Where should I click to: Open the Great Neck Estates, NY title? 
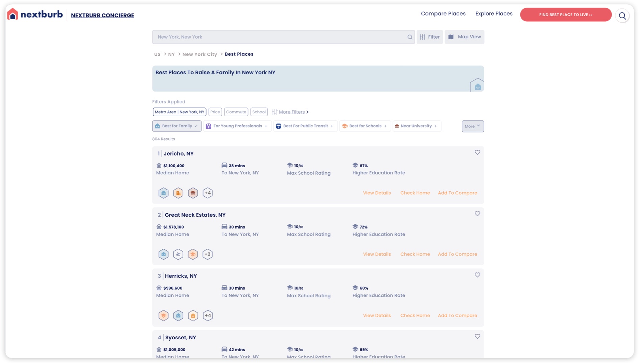195,215
